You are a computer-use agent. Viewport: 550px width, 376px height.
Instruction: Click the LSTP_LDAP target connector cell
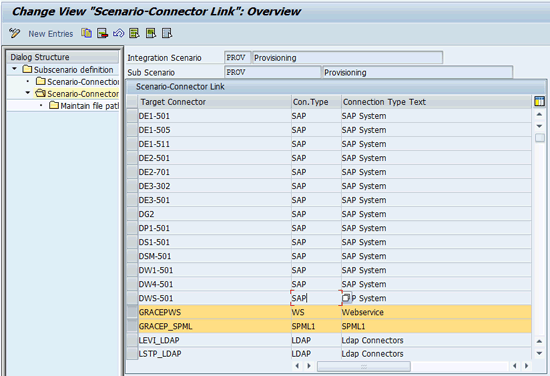click(214, 354)
